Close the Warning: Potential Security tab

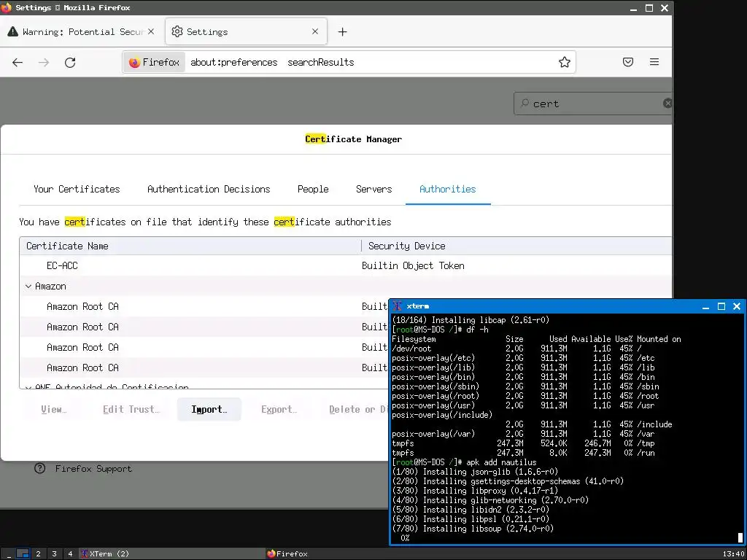[151, 31]
